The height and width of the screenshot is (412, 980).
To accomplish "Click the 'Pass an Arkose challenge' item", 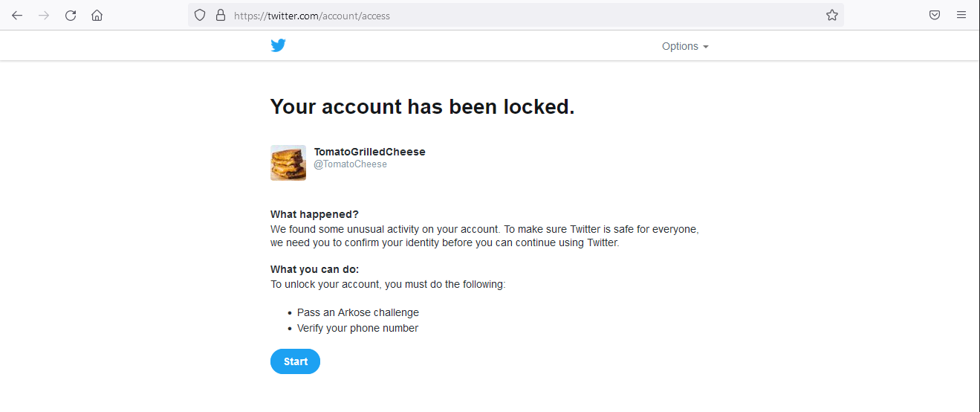I will click(357, 312).
